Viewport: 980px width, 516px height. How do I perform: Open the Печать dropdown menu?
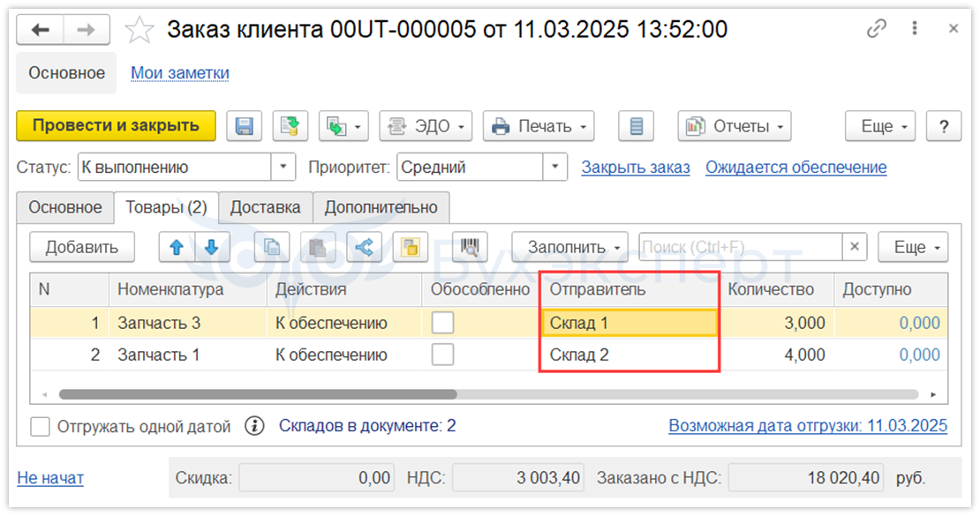(539, 126)
